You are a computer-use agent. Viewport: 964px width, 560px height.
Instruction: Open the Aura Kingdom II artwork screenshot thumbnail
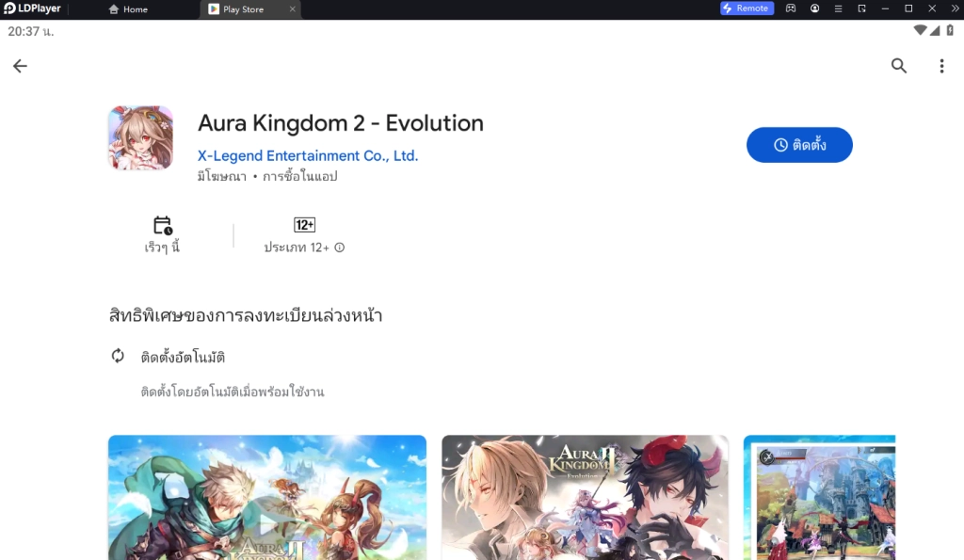585,497
